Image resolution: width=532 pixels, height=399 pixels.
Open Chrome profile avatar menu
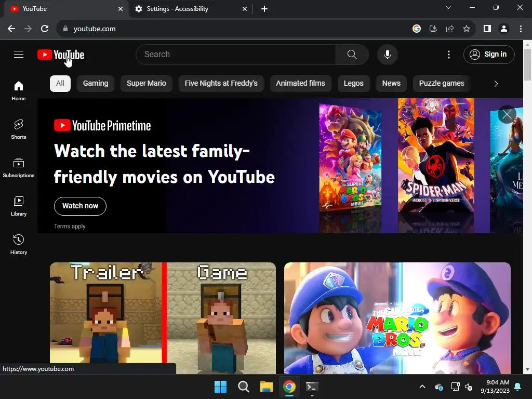tap(504, 29)
